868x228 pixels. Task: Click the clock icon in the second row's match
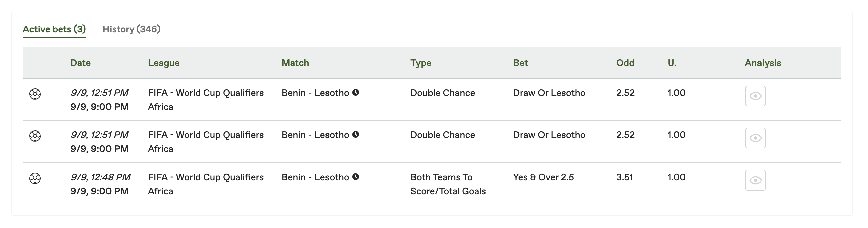coord(356,135)
